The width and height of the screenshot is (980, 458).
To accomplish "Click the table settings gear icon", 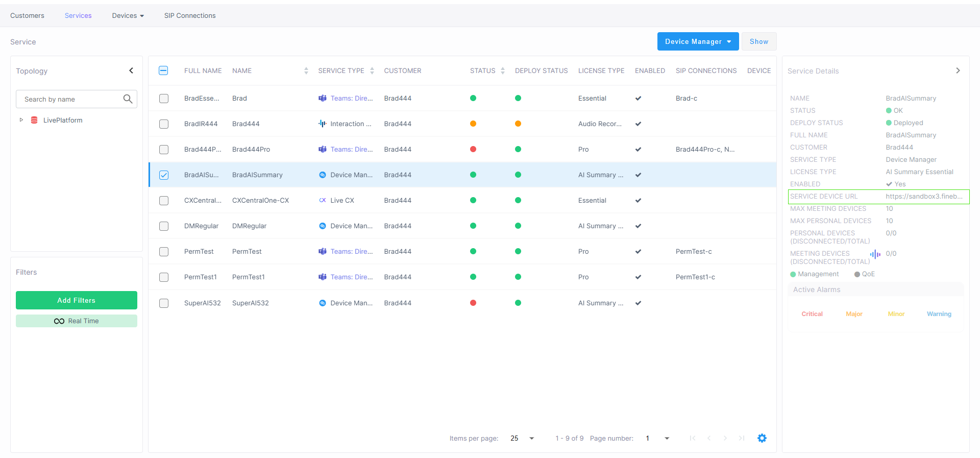I will point(762,438).
